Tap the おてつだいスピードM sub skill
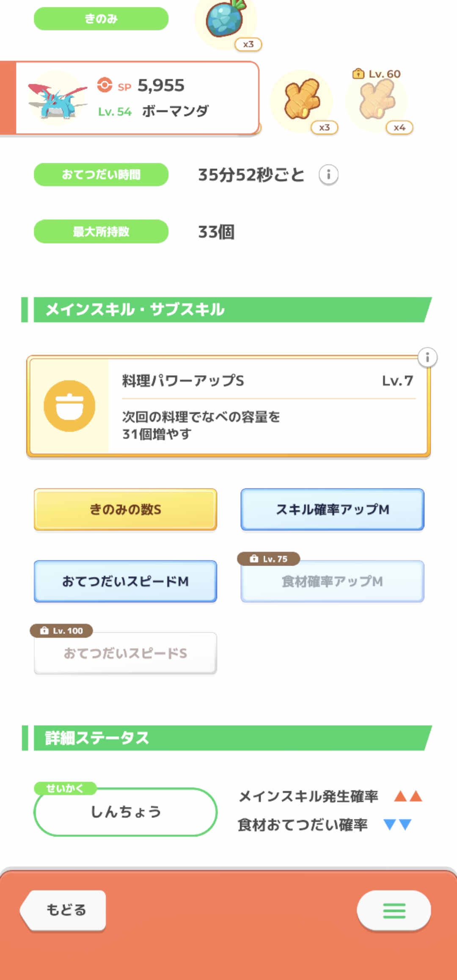Screen dimensions: 457x980 125,581
